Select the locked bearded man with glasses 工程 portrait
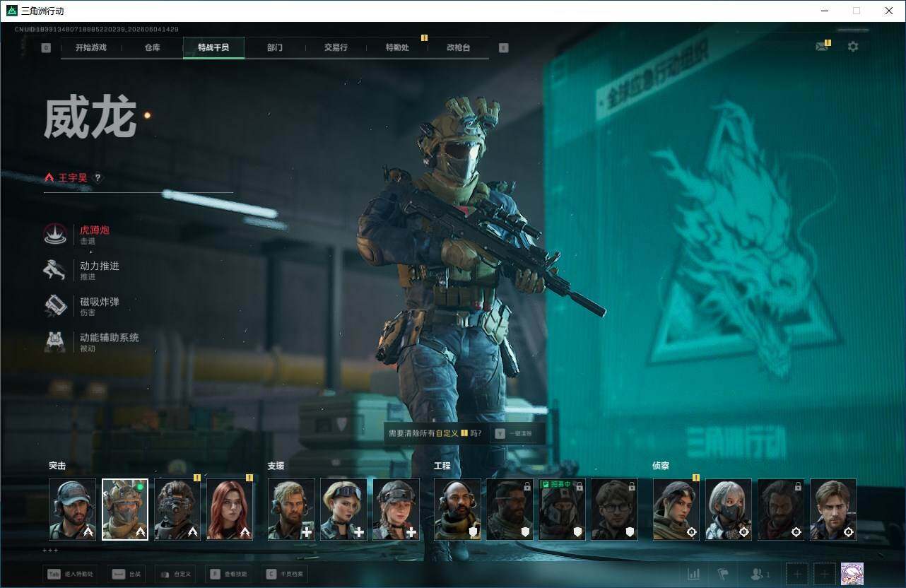This screenshot has width=906, height=588. tap(510, 510)
